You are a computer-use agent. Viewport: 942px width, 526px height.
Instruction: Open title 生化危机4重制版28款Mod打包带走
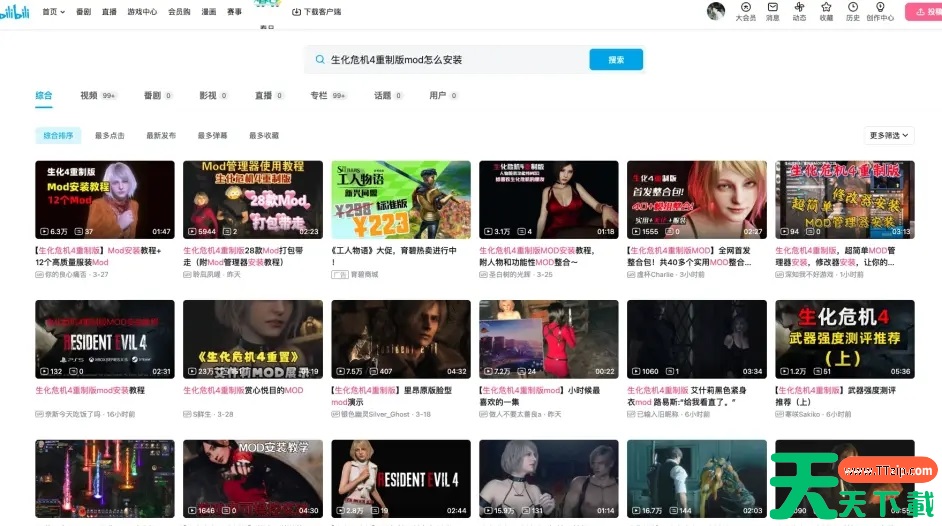point(244,256)
